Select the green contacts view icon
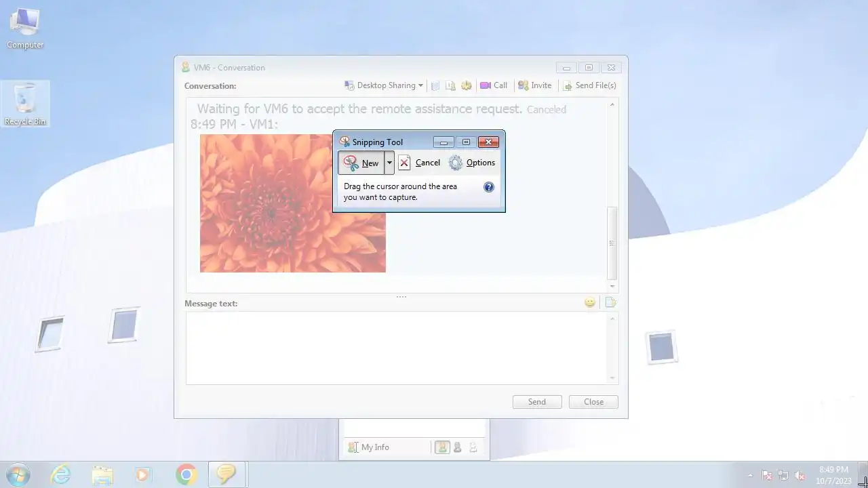Screen dimensions: 868x488 [442, 447]
